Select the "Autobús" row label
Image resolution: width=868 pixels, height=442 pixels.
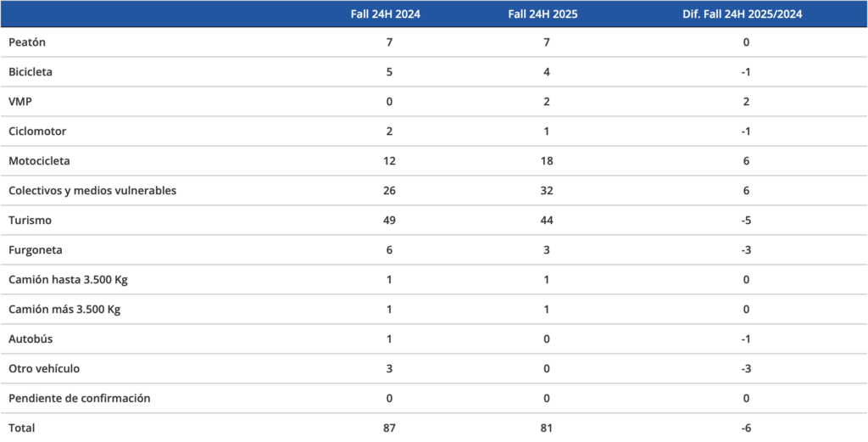31,339
